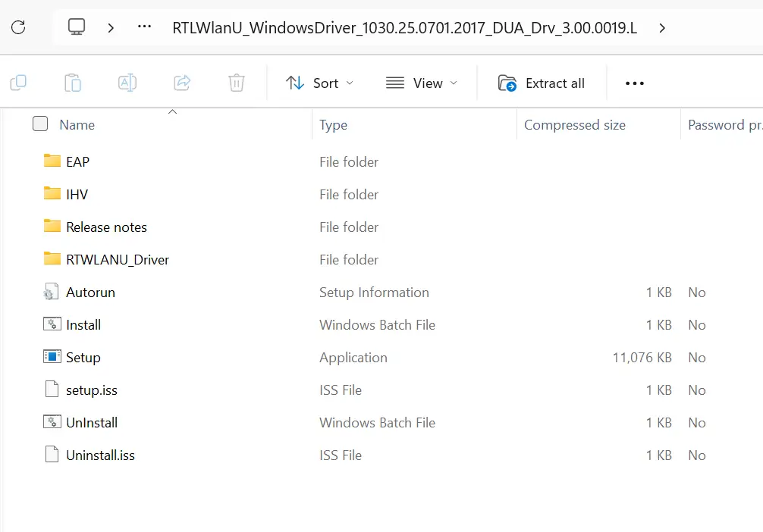Open the RTWLANU_Driver folder

point(119,259)
